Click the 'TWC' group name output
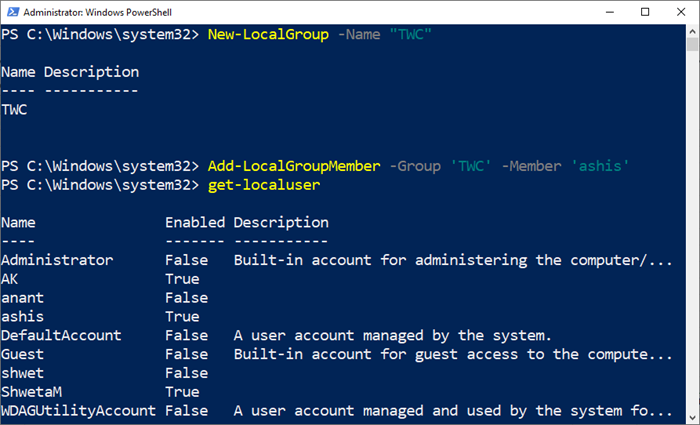700x425 pixels. pos(14,109)
